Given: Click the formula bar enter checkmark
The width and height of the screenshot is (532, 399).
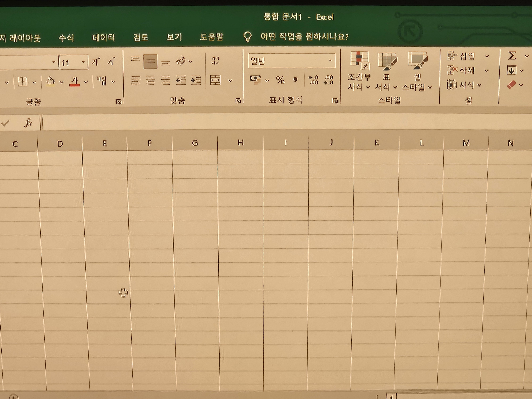Looking at the screenshot, I should (5, 123).
